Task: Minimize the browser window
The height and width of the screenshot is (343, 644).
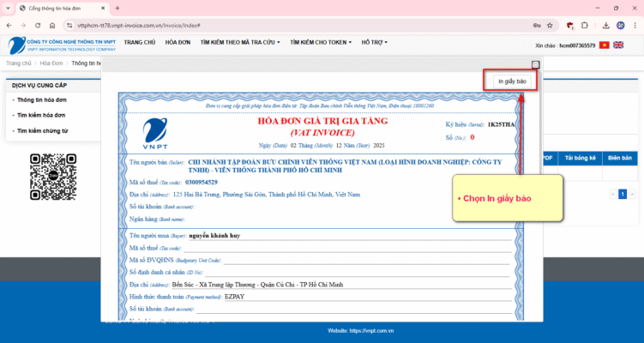Action: [x=598, y=9]
